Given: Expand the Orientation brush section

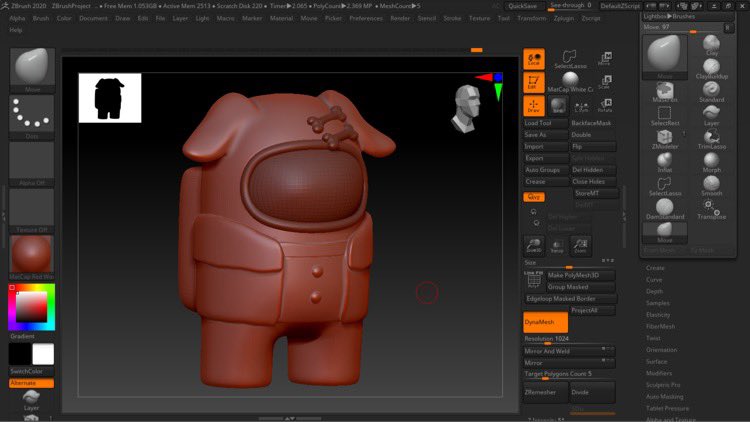Looking at the screenshot, I should coord(662,350).
